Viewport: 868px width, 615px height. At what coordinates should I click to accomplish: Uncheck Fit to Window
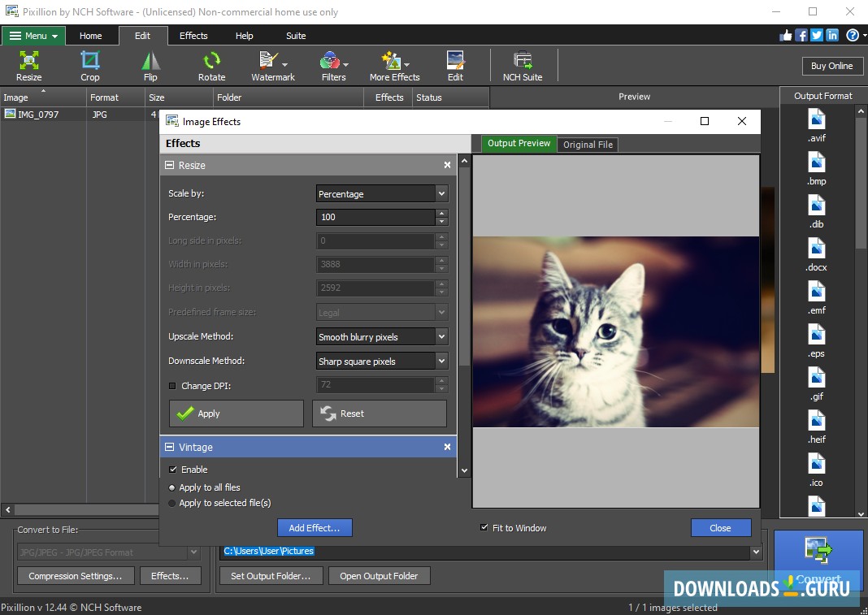484,527
